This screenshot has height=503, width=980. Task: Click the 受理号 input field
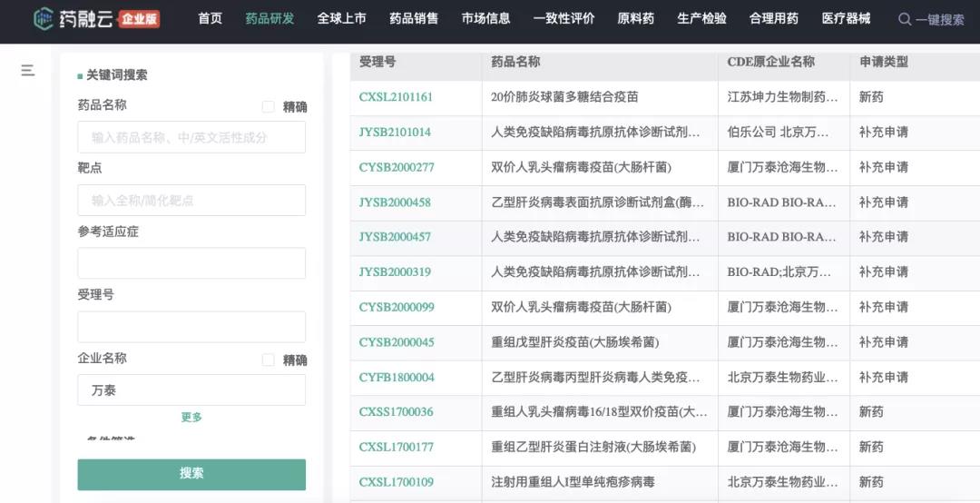[191, 327]
